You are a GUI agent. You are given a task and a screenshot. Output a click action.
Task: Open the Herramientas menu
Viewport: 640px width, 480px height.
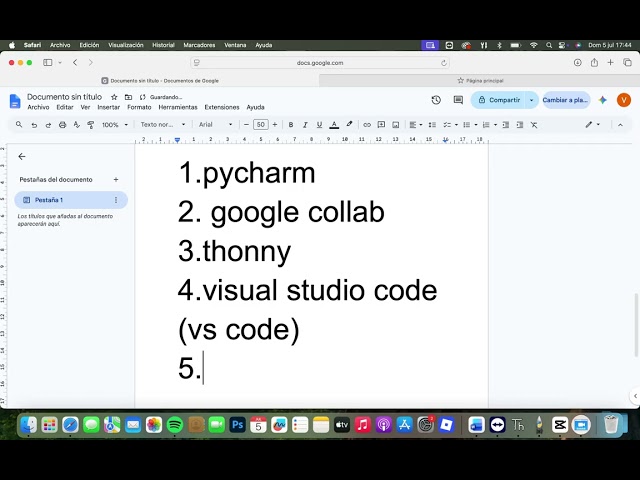click(x=178, y=107)
